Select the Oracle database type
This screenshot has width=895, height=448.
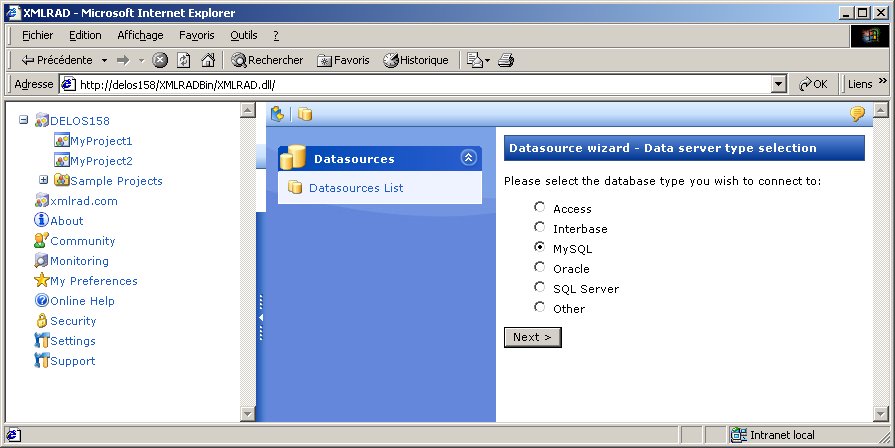tap(540, 268)
